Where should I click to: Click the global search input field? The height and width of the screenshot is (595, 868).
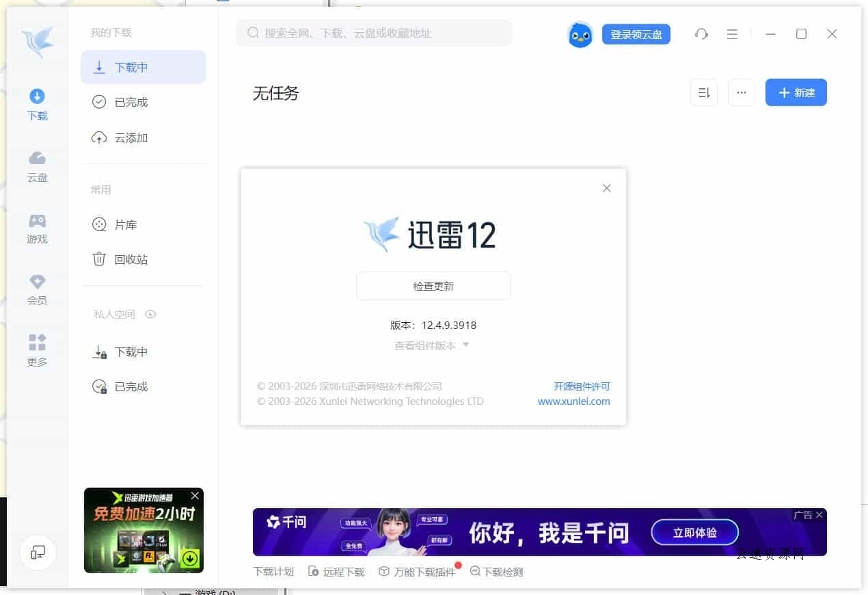374,33
